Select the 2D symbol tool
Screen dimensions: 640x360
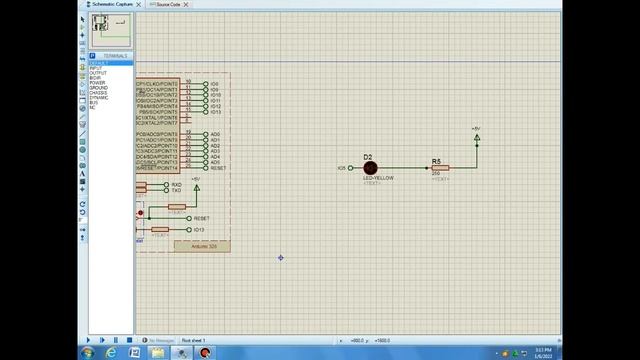click(x=82, y=182)
